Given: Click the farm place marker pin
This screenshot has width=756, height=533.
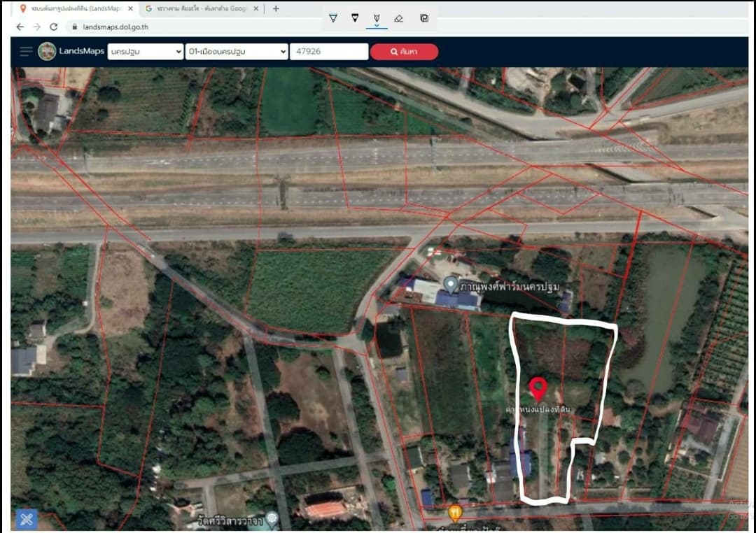Looking at the screenshot, I should (451, 285).
